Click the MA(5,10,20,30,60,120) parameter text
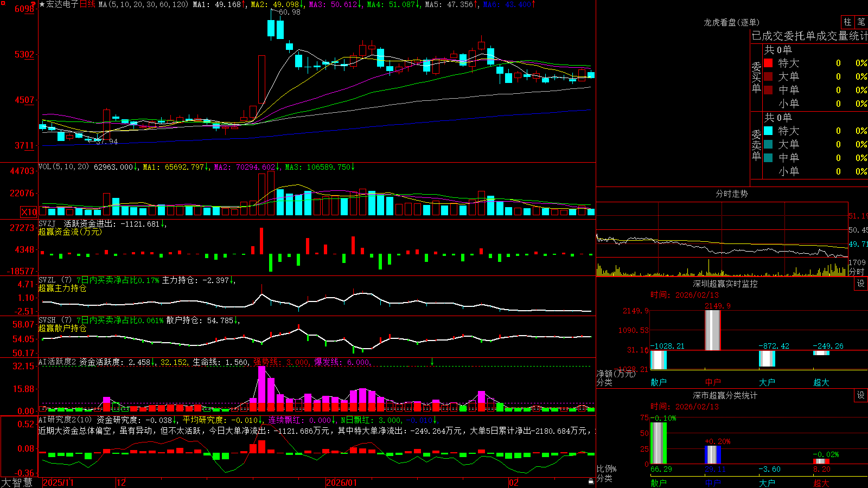This screenshot has width=868, height=488. point(144,4)
